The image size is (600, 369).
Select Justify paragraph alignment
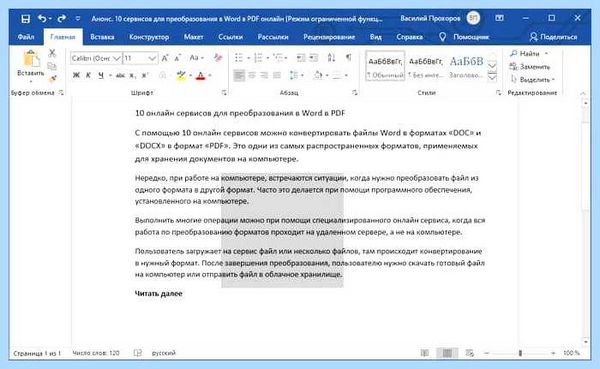pos(277,75)
